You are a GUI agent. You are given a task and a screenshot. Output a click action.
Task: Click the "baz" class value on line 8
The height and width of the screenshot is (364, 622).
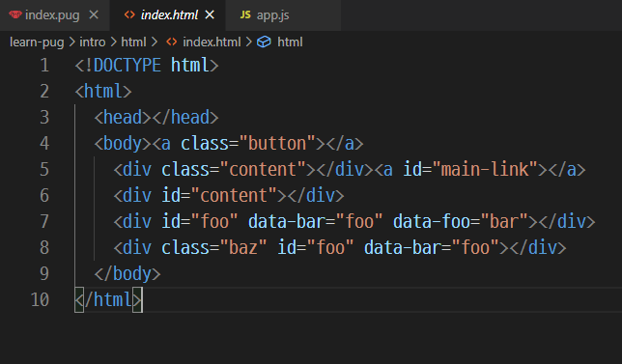pyautogui.click(x=243, y=248)
